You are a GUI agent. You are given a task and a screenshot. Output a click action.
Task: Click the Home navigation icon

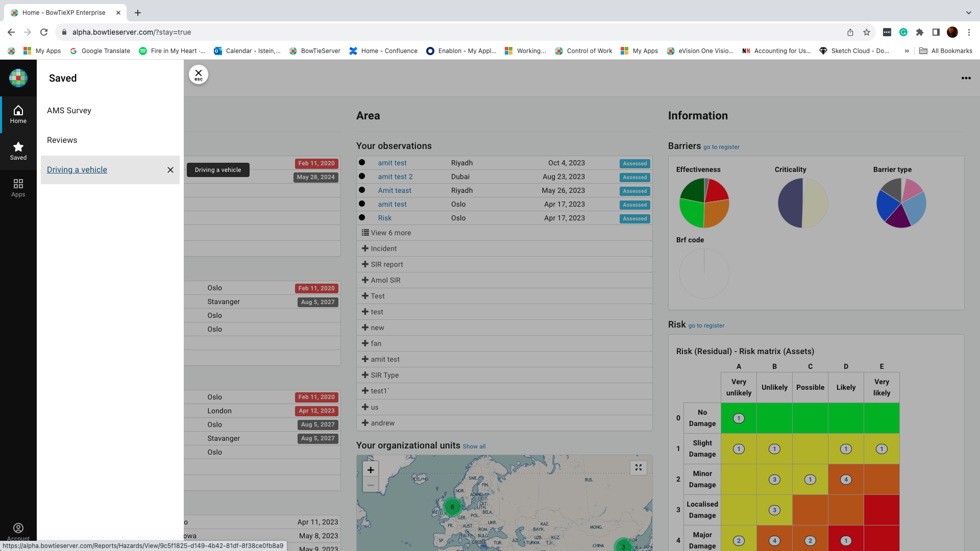pyautogui.click(x=17, y=114)
